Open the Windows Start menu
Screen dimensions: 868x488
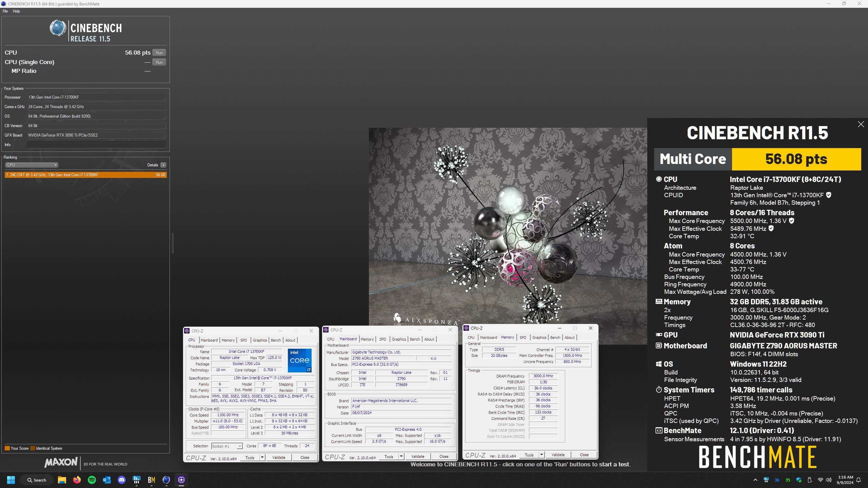[11, 480]
